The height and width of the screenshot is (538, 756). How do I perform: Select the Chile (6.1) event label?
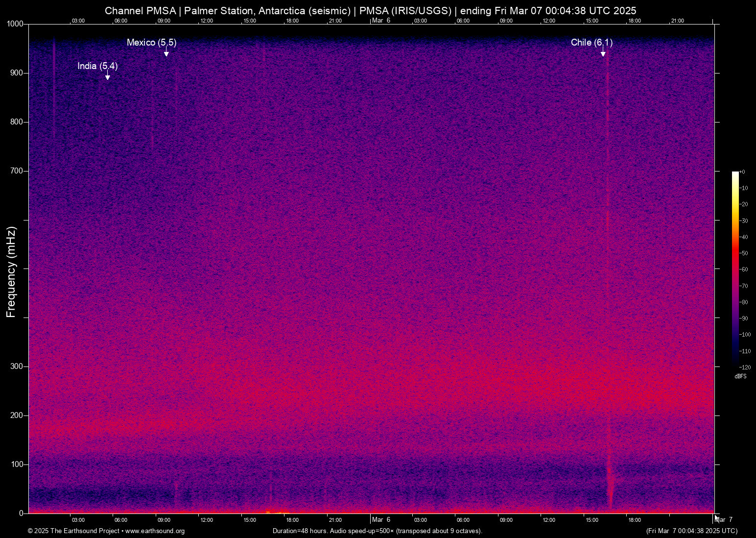591,43
